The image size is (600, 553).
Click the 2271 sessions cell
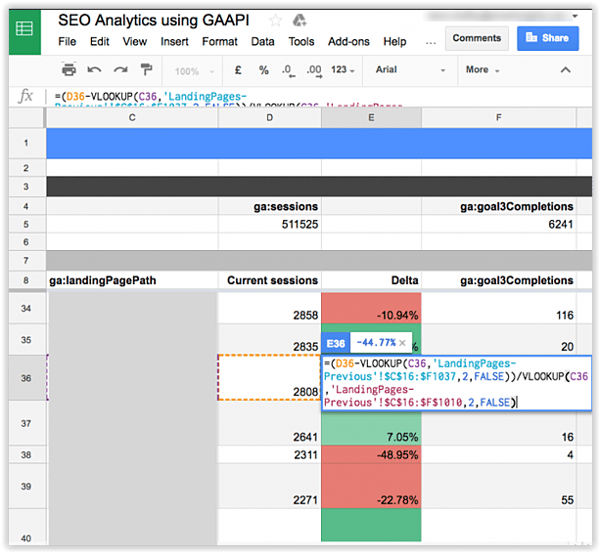tap(269, 486)
